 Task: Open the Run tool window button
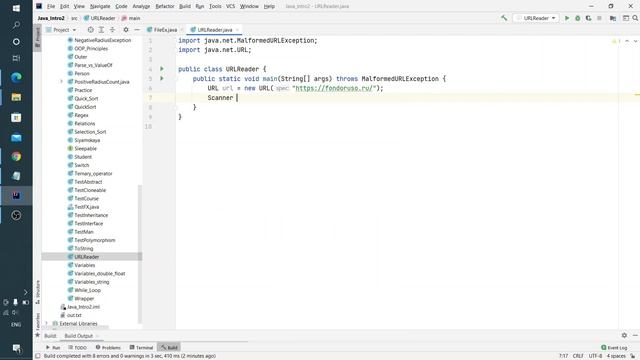pos(53,347)
